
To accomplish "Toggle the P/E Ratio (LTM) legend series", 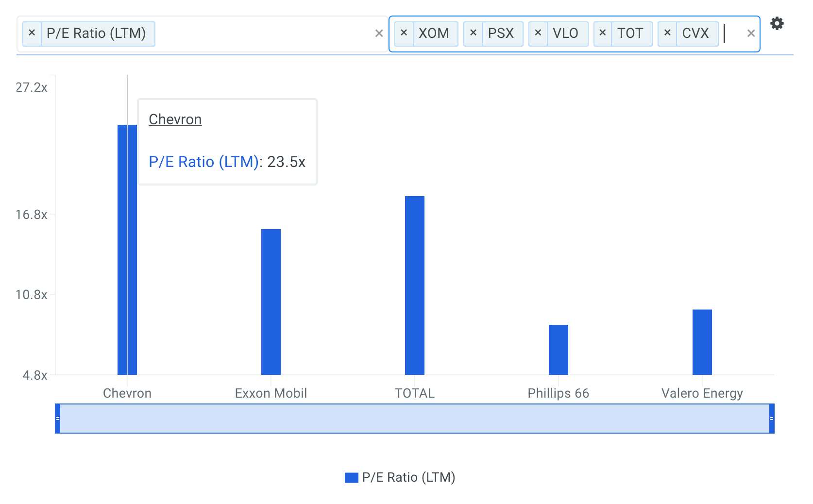I will (400, 477).
